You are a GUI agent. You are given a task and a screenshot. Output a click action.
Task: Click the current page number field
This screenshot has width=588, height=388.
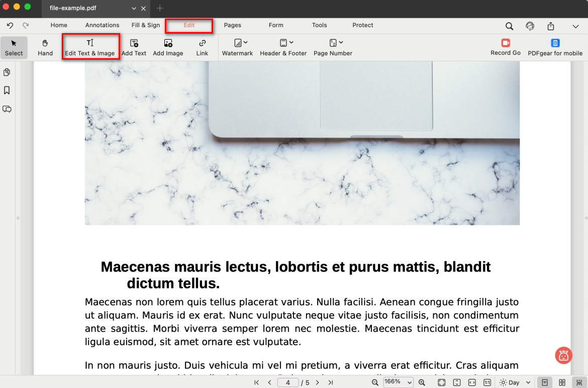tap(287, 382)
